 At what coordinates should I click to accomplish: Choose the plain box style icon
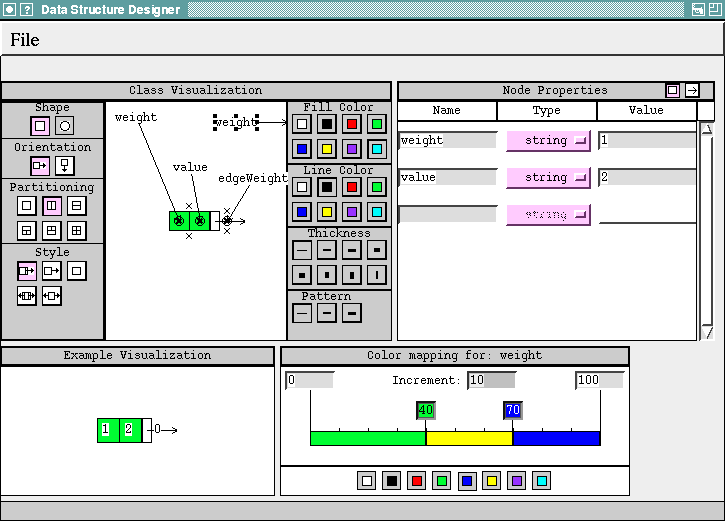[x=76, y=270]
